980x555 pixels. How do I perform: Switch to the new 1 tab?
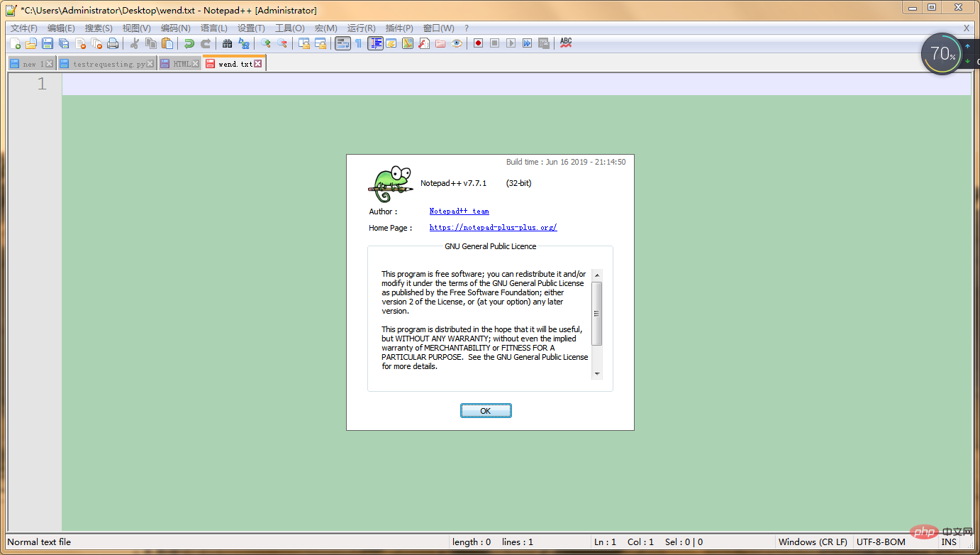click(32, 64)
